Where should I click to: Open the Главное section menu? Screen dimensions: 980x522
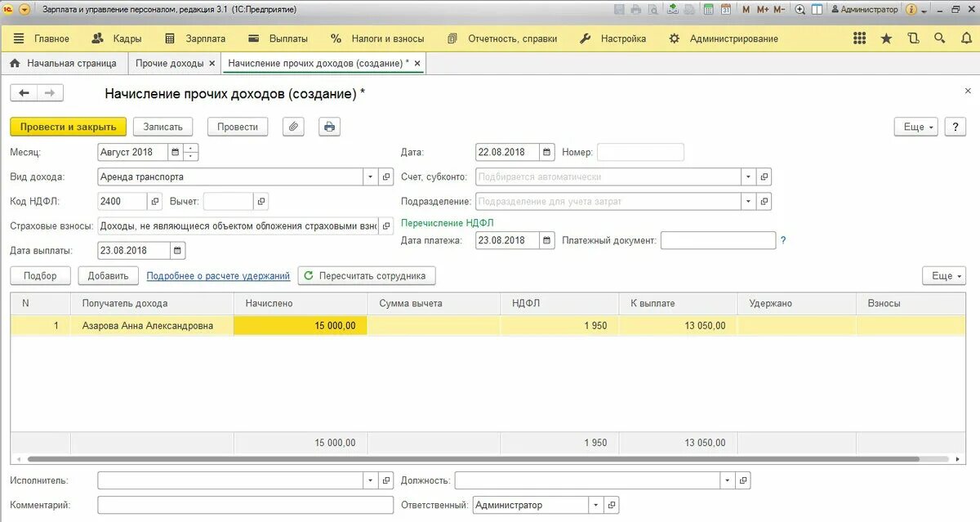tap(42, 38)
